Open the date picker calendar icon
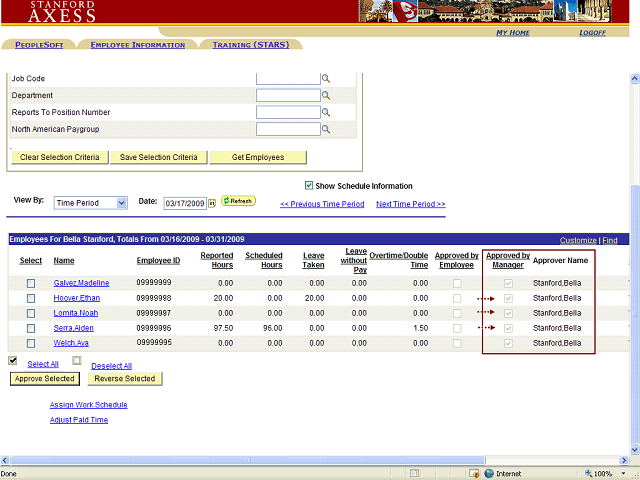This screenshot has height=480, width=640. point(212,203)
